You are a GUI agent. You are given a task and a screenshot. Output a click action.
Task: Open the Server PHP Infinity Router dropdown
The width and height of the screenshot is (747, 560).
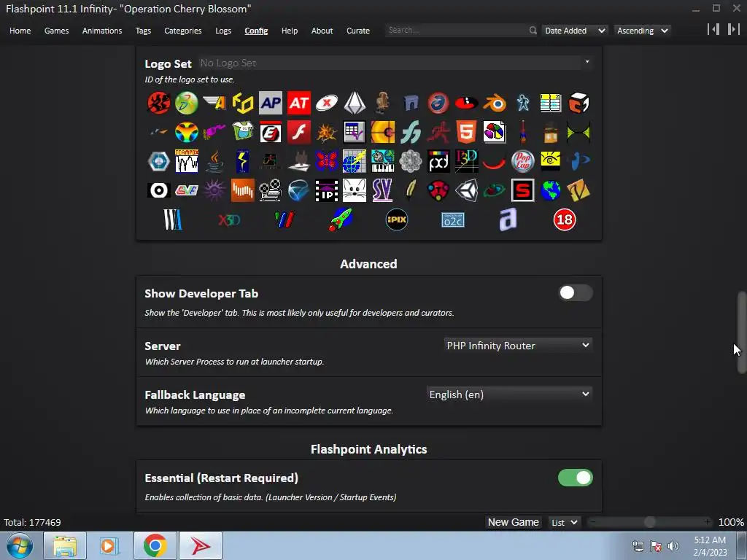coord(518,346)
